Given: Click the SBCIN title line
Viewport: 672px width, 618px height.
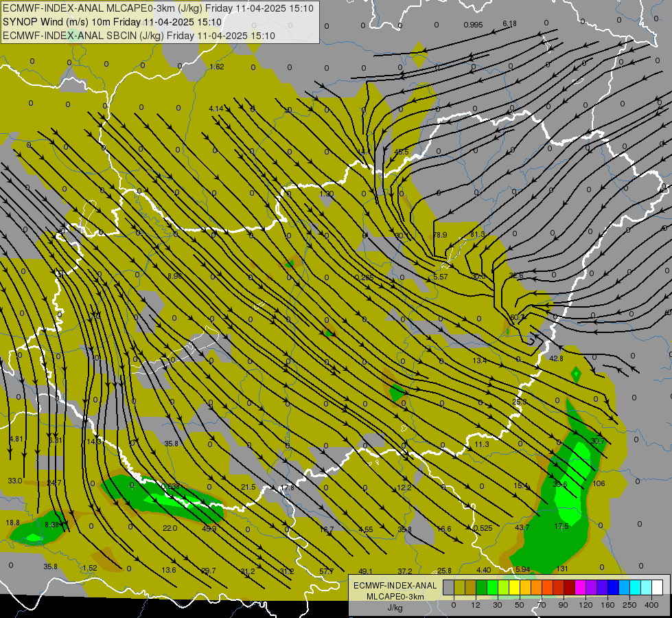Looking at the screenshot, I should tap(139, 36).
